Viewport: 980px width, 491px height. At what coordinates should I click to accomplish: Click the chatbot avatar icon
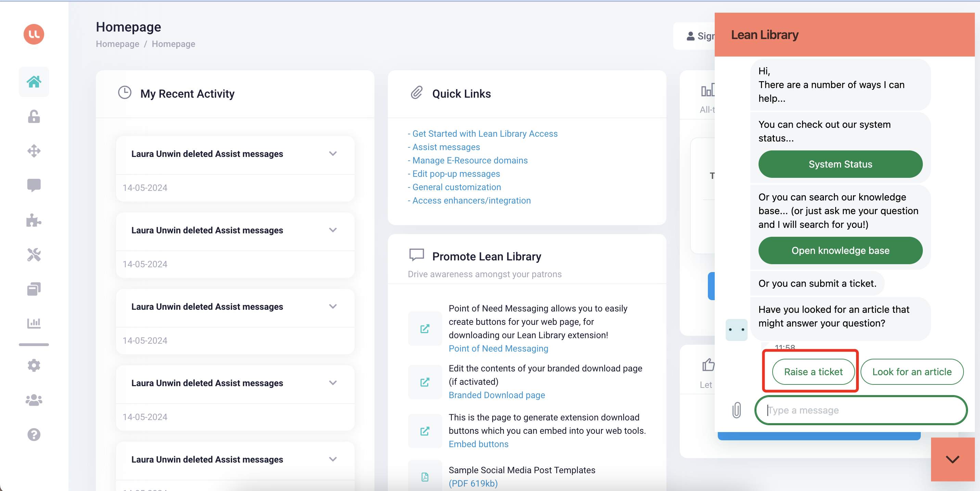click(737, 330)
